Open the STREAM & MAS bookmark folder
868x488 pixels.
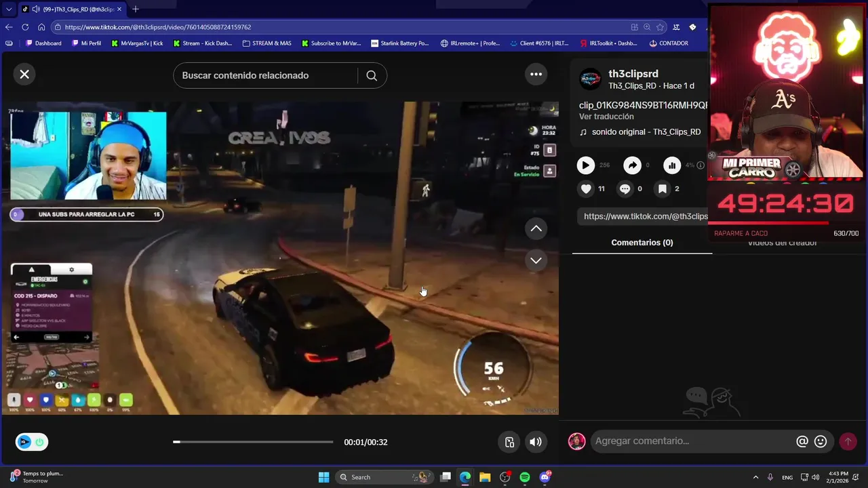pos(267,43)
